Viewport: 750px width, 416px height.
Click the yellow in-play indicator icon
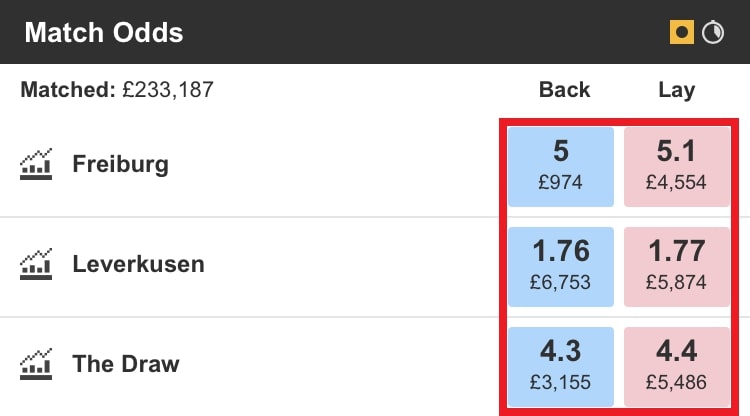681,32
